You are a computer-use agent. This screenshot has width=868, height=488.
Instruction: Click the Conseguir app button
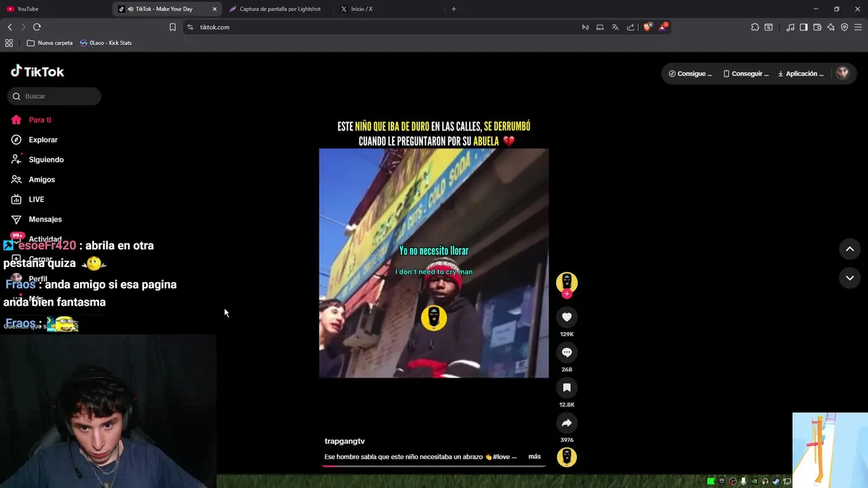tap(746, 73)
